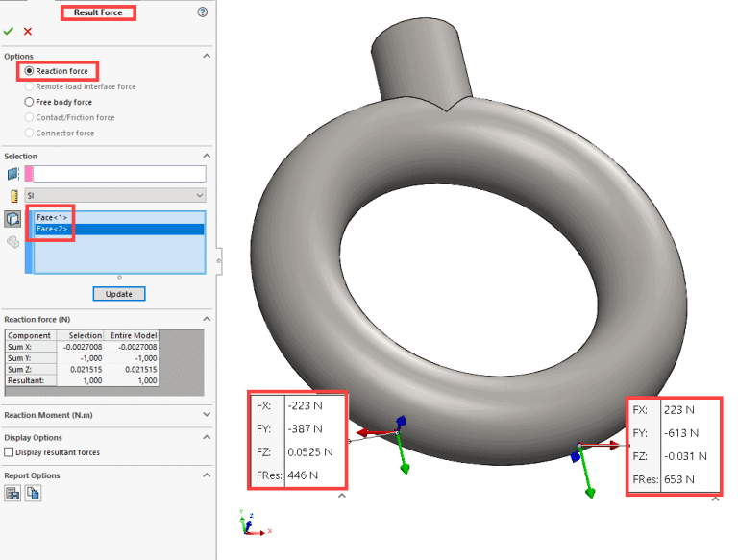Click the units ruler icon
Image resolution: width=738 pixels, height=560 pixels.
click(x=12, y=195)
